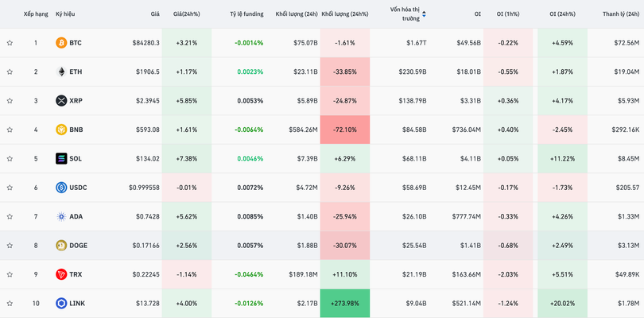Open the ADA symbol link

click(x=76, y=216)
